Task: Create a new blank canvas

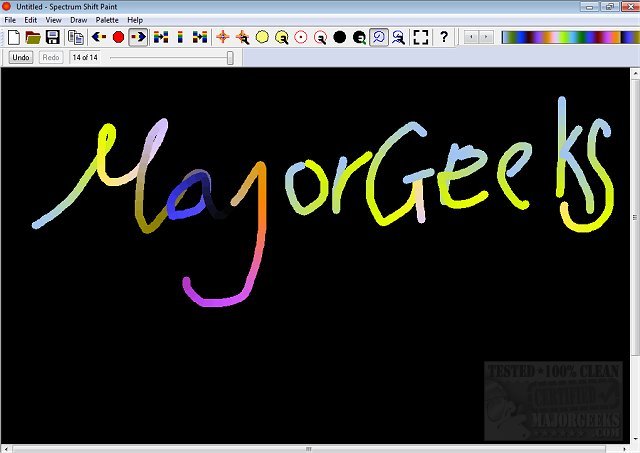Action: [14, 38]
